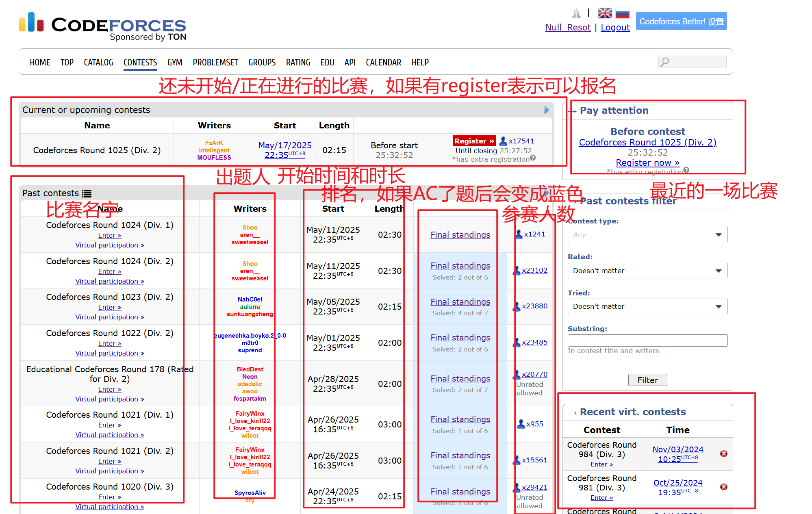Remove the Round 981 virtual contest entry
Image resolution: width=812 pixels, height=514 pixels.
(x=724, y=487)
